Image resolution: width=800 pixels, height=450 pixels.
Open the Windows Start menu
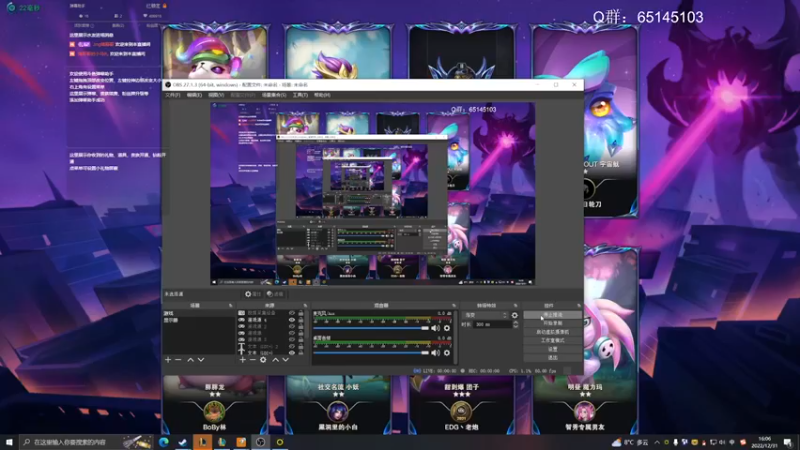(9, 442)
